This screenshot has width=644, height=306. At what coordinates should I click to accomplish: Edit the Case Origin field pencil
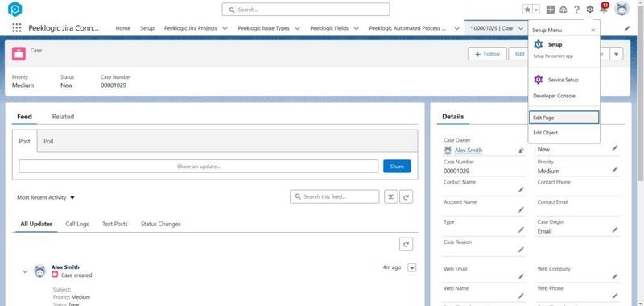pos(615,230)
